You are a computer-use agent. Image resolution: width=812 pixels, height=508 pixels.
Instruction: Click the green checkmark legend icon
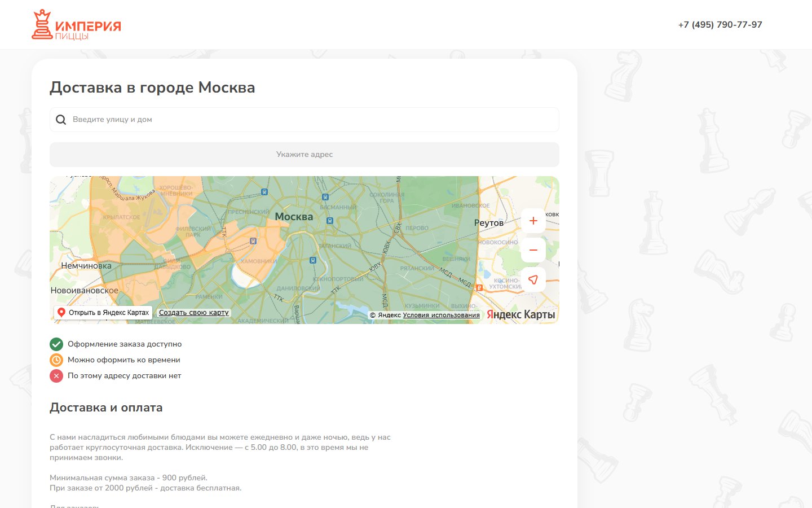[x=56, y=344]
